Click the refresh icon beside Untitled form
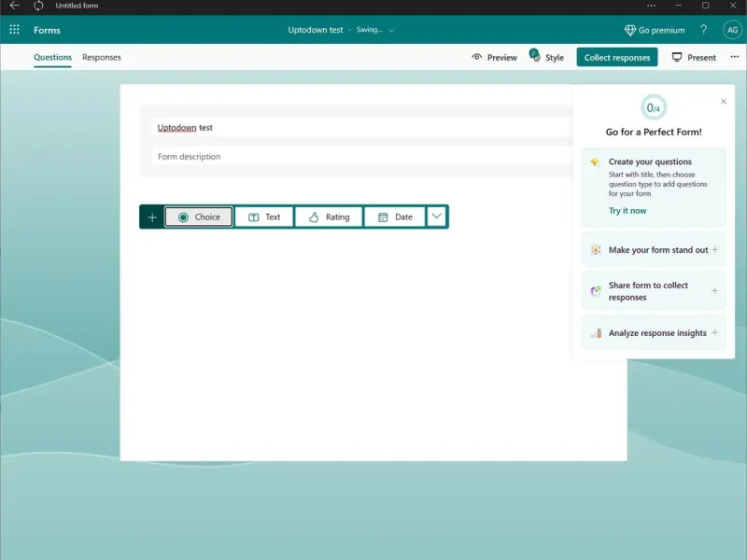Viewport: 747px width, 560px height. [38, 6]
